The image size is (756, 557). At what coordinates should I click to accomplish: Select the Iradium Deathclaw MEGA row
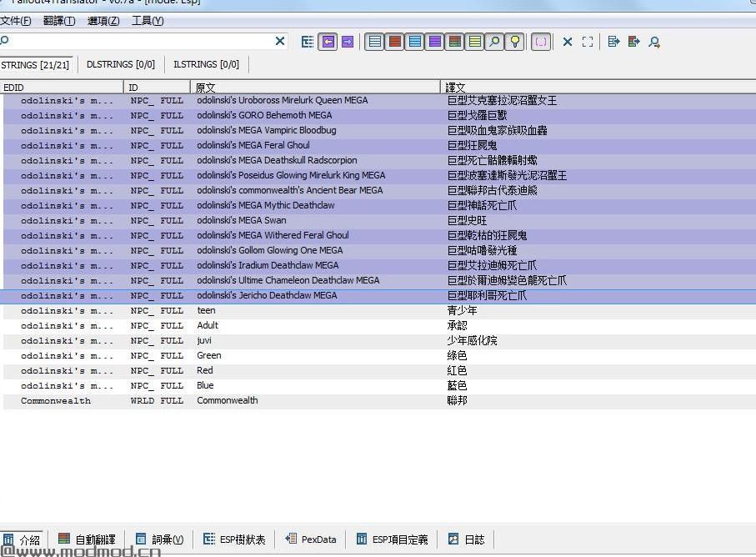pyautogui.click(x=379, y=265)
